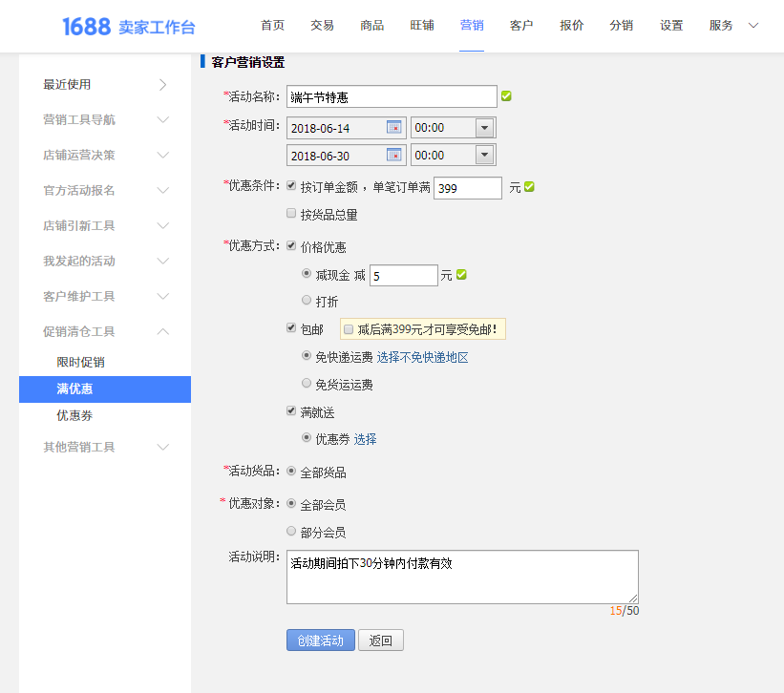
Task: Open 优惠券 in the sidebar menu
Action: [74, 416]
